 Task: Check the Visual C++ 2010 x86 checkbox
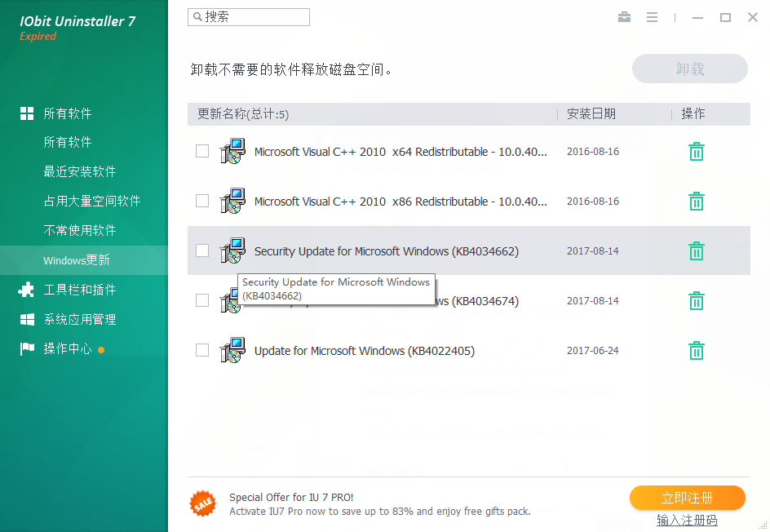coord(202,201)
